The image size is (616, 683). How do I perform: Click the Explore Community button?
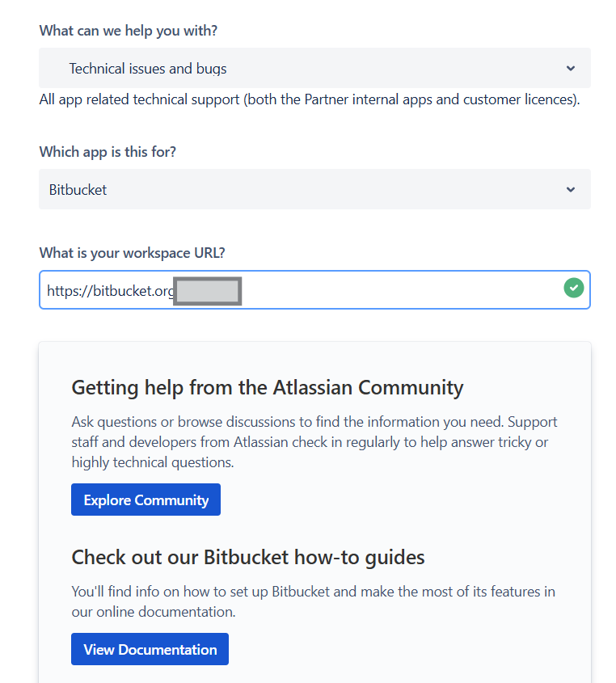click(x=146, y=500)
